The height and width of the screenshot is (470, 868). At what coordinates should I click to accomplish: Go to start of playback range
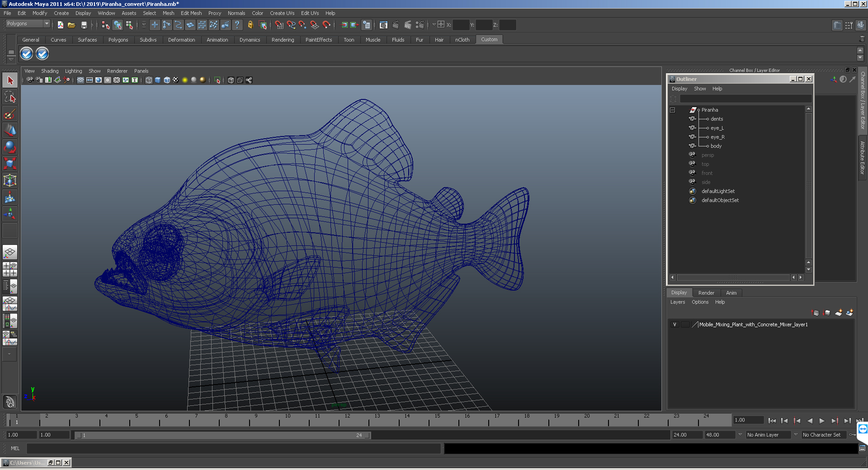(772, 421)
